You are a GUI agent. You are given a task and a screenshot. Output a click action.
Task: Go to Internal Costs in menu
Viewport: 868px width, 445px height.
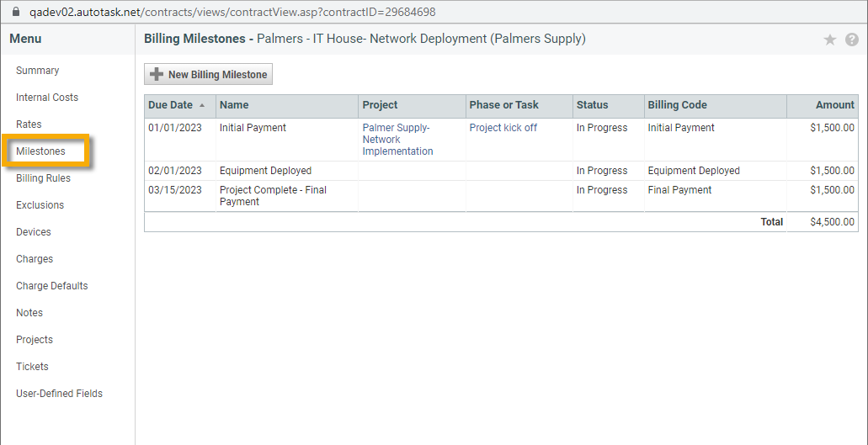tap(47, 98)
